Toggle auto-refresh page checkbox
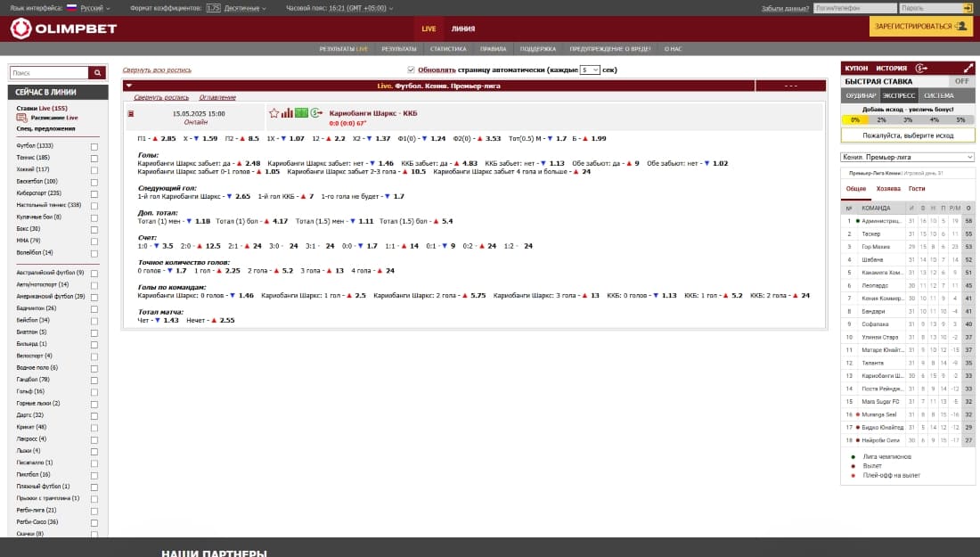Screen dimensions: 980x557 point(411,70)
